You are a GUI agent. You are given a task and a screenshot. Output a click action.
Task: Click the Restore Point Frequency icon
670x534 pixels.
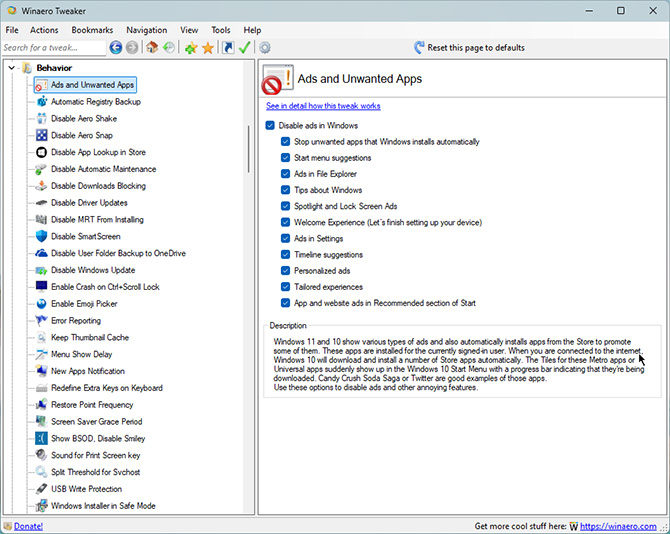click(41, 405)
